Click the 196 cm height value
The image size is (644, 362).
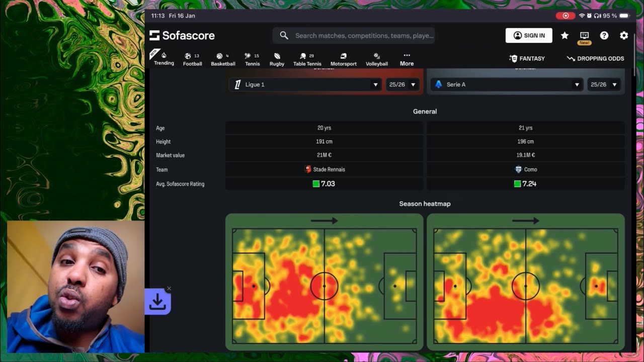[526, 142]
